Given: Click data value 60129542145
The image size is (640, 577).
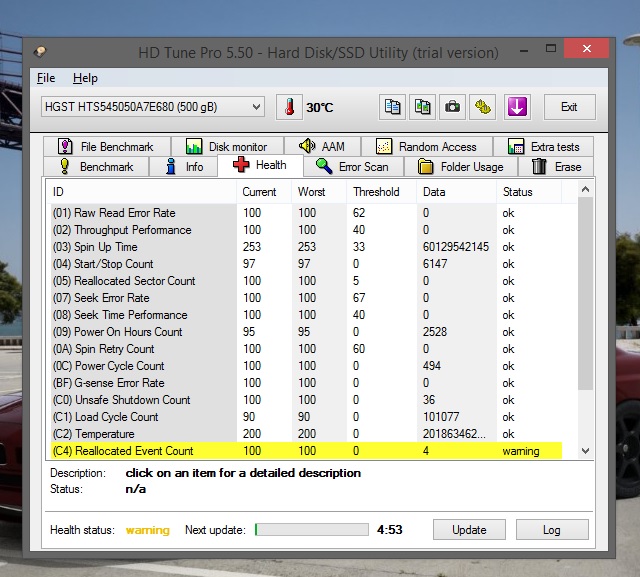Looking at the screenshot, I should [456, 247].
